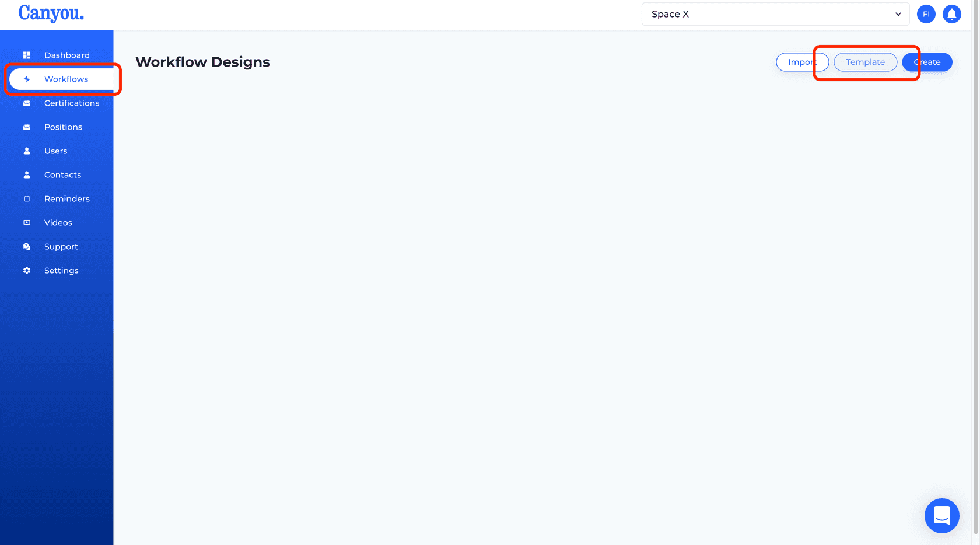Click the Support chat bubbles icon
Screen dimensions: 980x545
point(27,247)
